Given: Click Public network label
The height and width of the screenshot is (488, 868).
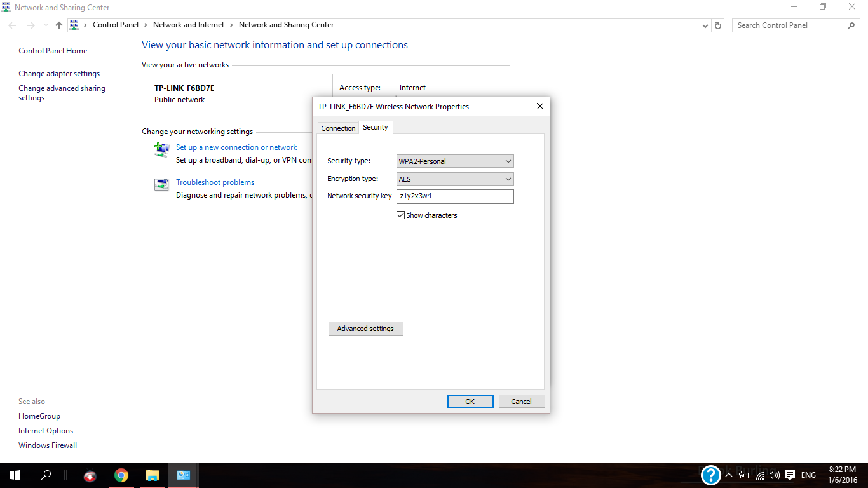Looking at the screenshot, I should (x=180, y=100).
